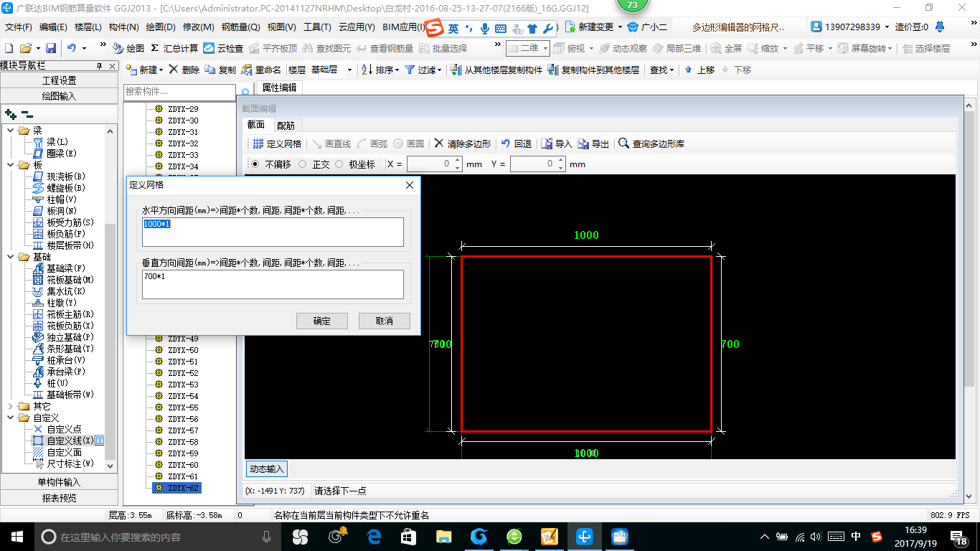Open the 文件(F) menu
The width and height of the screenshot is (980, 551).
coord(19,27)
